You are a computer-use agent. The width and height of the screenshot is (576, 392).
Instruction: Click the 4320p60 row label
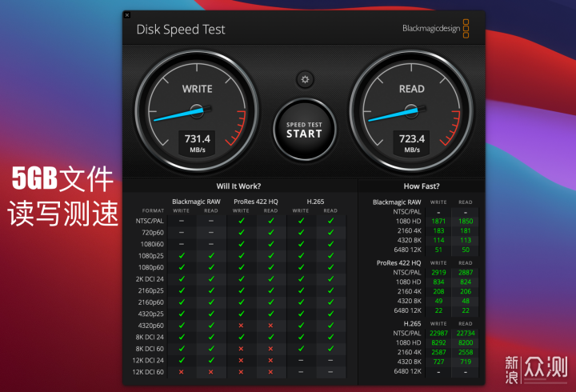(151, 326)
